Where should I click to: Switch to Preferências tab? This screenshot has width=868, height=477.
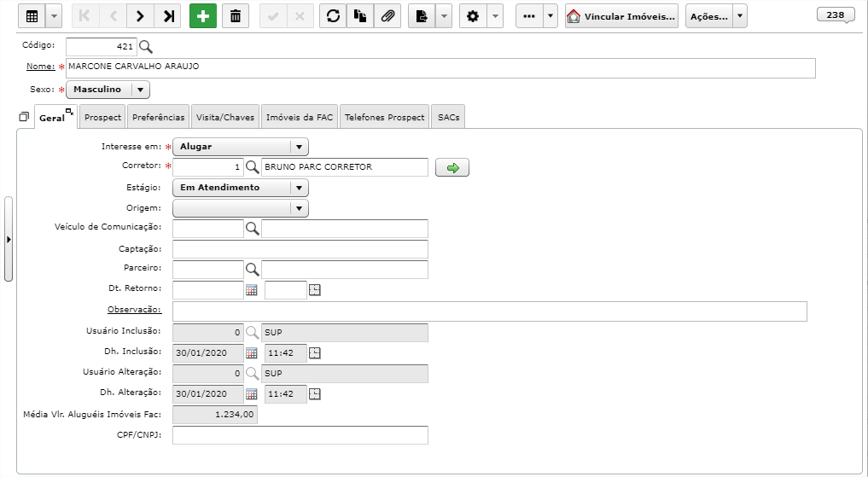(x=158, y=117)
